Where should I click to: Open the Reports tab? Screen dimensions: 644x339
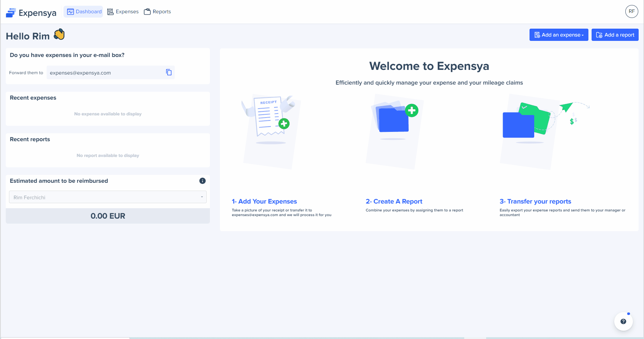pyautogui.click(x=158, y=11)
